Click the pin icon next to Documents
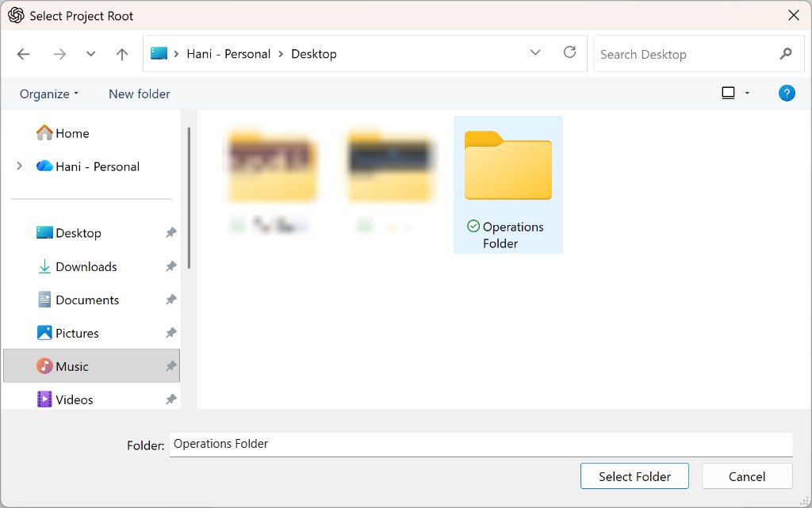The height and width of the screenshot is (508, 812). tap(171, 300)
